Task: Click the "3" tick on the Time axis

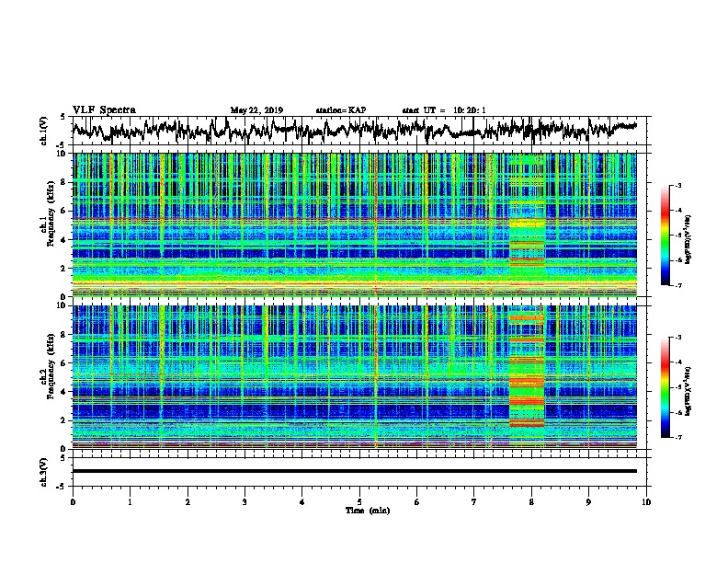Action: click(245, 502)
